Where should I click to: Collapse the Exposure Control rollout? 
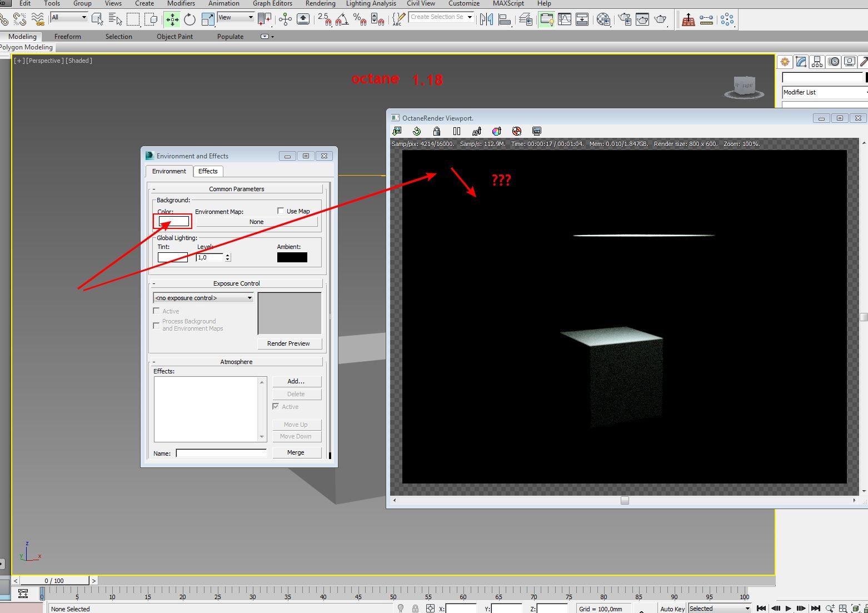(x=237, y=283)
